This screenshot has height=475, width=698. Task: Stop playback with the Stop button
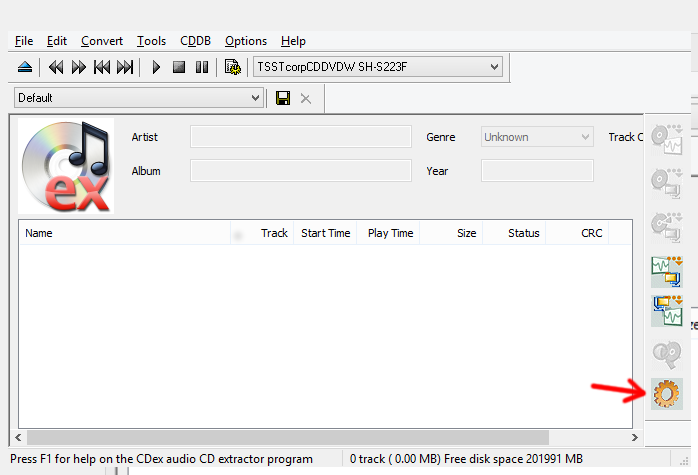pyautogui.click(x=179, y=67)
